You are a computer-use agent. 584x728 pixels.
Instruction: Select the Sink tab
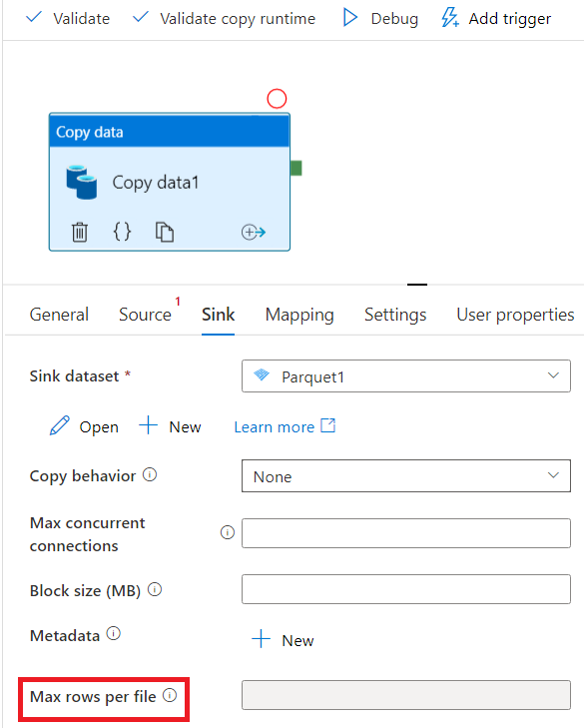coord(219,315)
